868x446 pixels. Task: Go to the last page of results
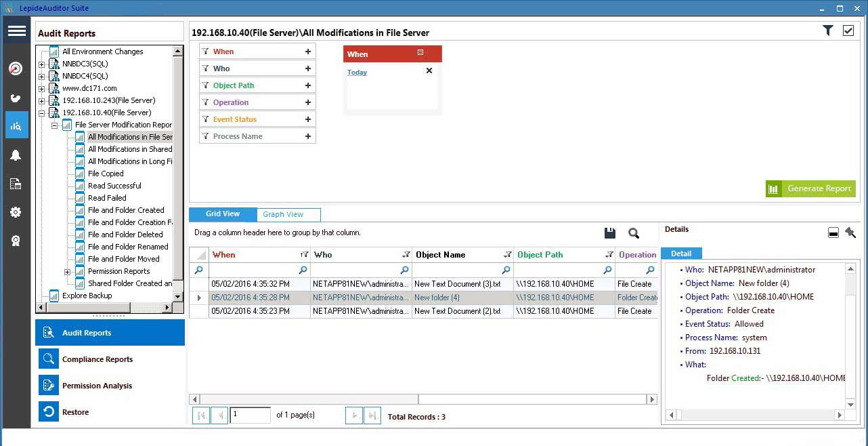tap(372, 415)
